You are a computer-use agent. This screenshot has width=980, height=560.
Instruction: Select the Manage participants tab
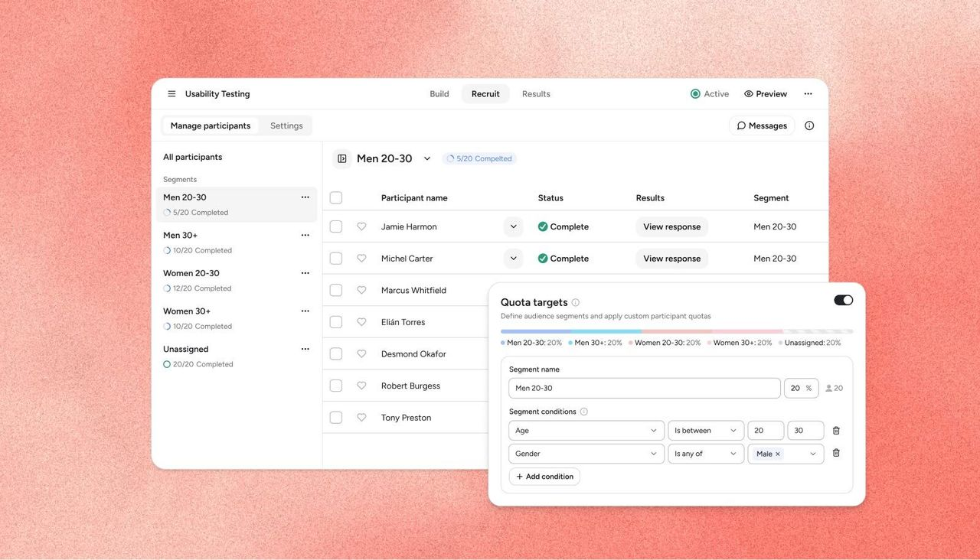click(211, 125)
